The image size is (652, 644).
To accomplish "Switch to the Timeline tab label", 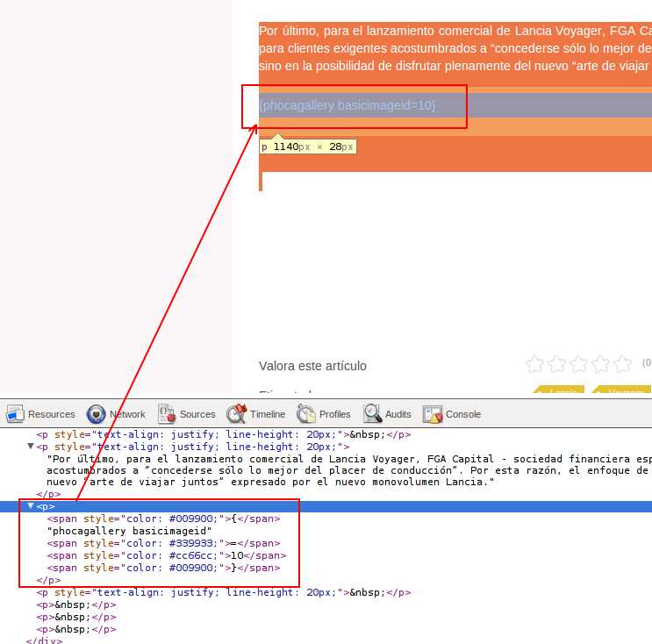I will point(268,414).
